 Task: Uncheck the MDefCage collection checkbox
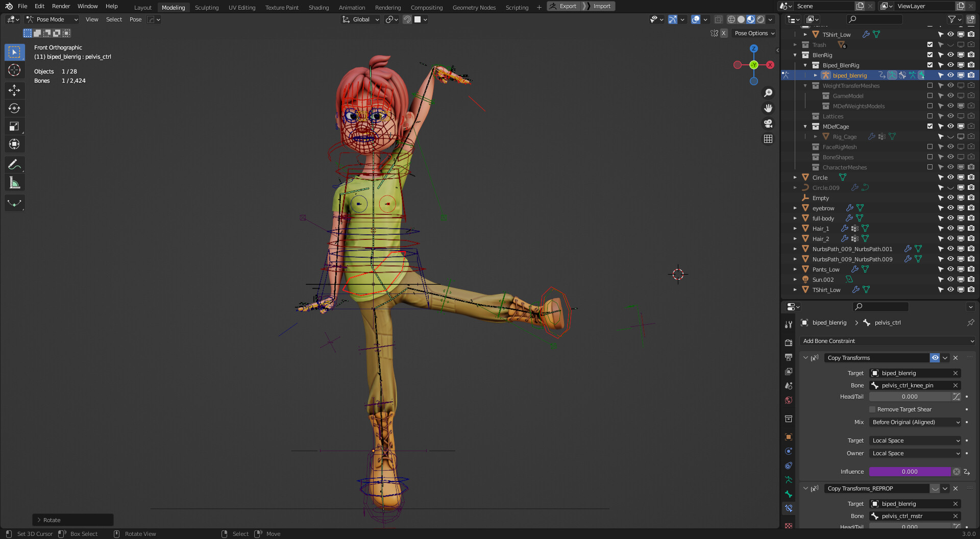tap(930, 126)
